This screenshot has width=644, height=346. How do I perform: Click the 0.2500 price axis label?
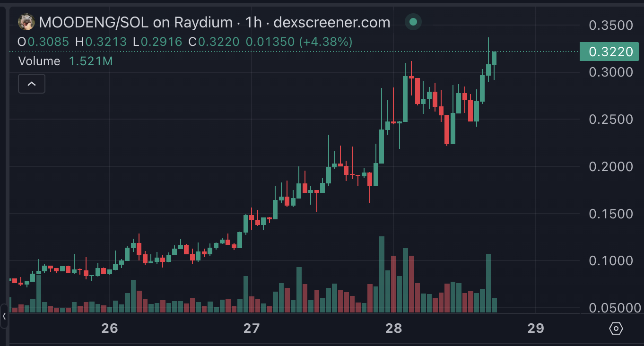tap(611, 120)
